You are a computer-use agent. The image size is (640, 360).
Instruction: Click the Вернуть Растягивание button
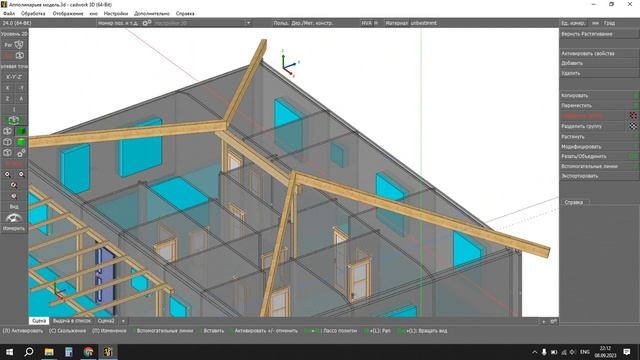(x=598, y=34)
